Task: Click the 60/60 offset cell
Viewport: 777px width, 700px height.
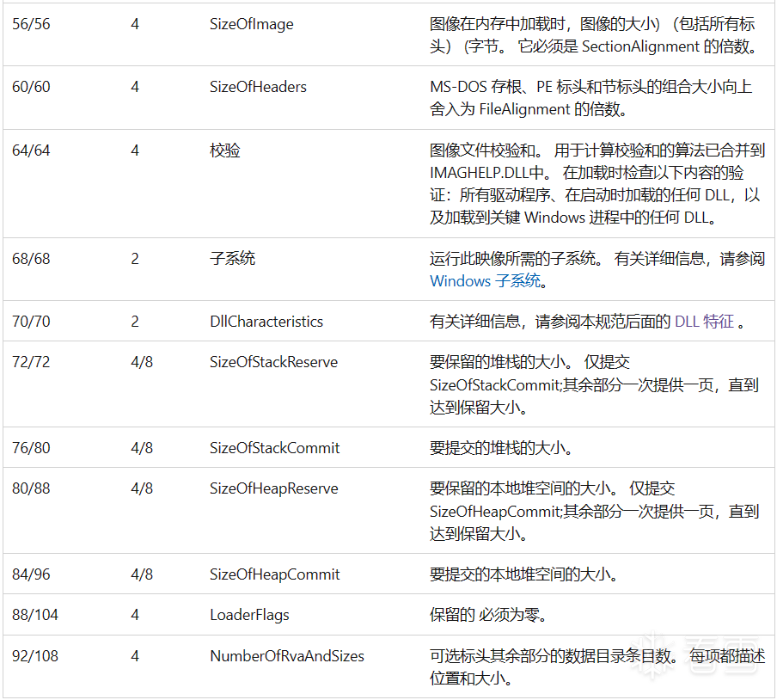Action: click(31, 87)
